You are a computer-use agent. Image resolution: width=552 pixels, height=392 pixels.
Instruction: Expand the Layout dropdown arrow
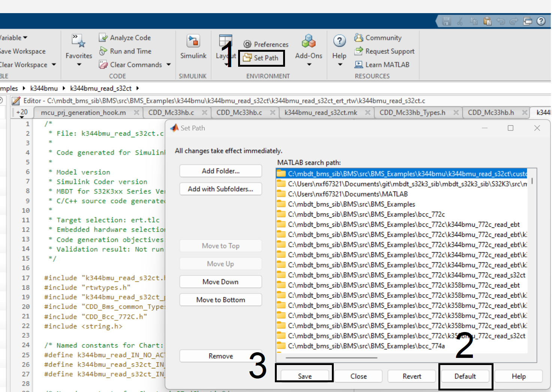(x=225, y=64)
